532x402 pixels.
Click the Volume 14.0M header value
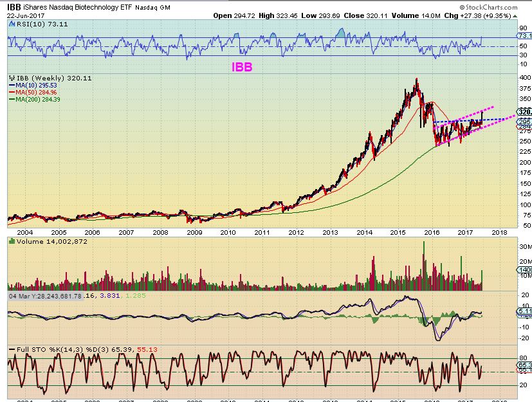tap(416, 15)
